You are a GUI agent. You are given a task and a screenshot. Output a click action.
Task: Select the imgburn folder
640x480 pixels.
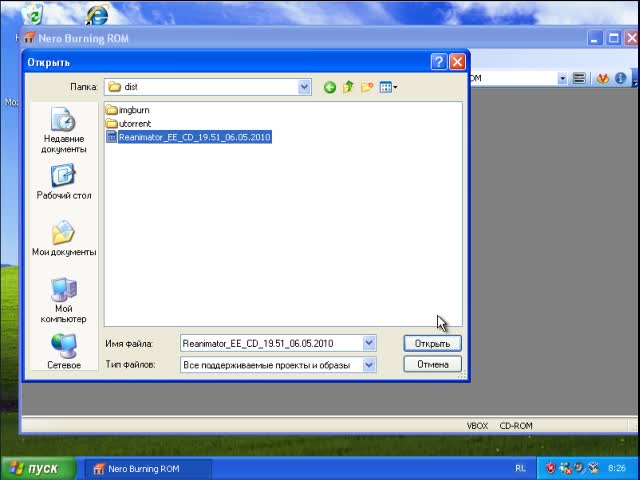point(127,110)
